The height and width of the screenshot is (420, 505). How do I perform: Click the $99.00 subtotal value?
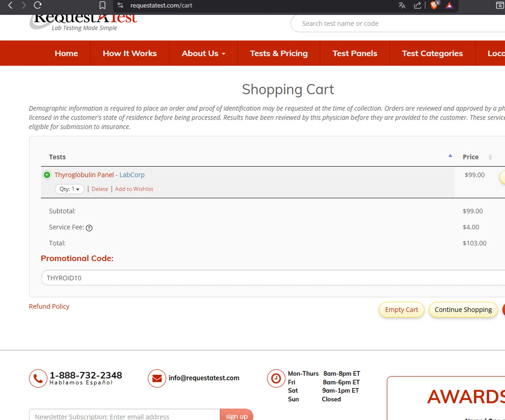tap(473, 211)
